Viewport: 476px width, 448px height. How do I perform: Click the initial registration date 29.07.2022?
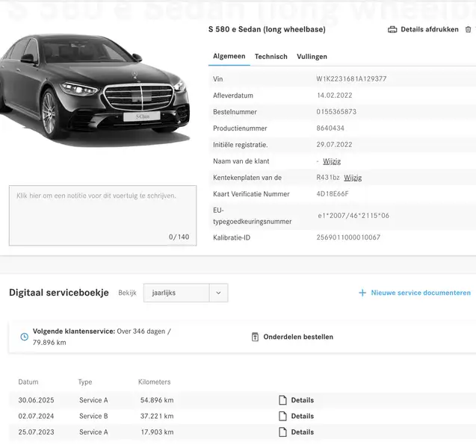(x=334, y=144)
